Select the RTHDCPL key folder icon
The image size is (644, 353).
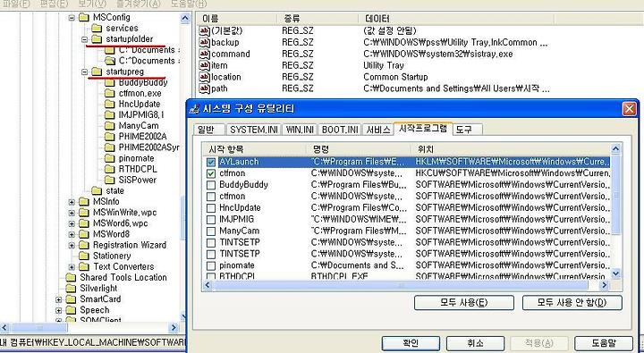coord(110,169)
